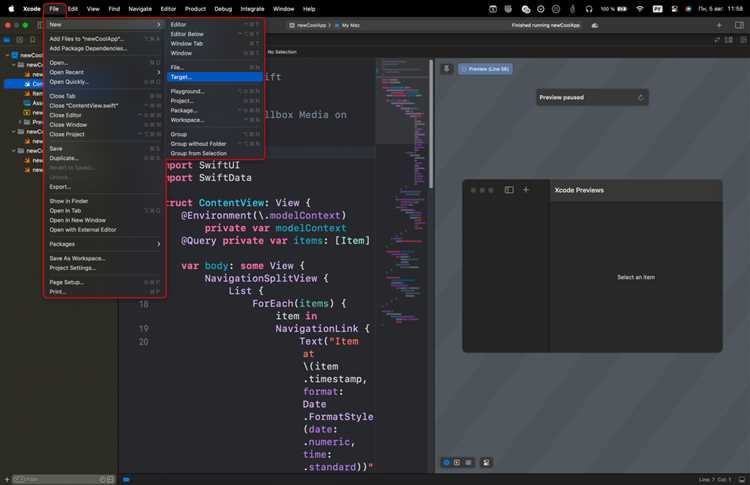Add a new tab with plus icon
The width and height of the screenshot is (750, 485).
coord(719,25)
